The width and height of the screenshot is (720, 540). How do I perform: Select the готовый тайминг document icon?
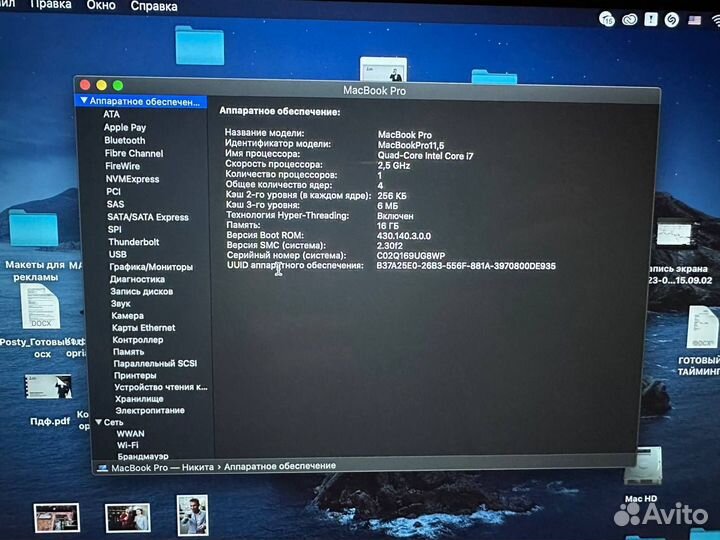[702, 327]
